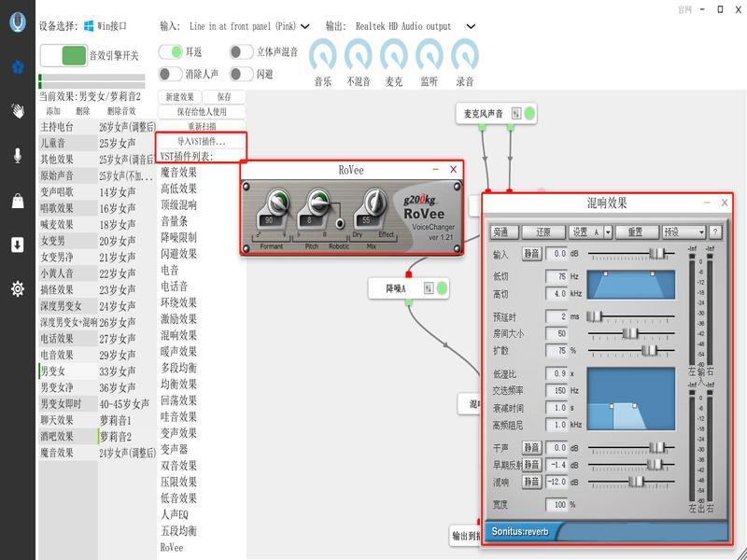Click the RoVee Pitch knob

click(317, 202)
